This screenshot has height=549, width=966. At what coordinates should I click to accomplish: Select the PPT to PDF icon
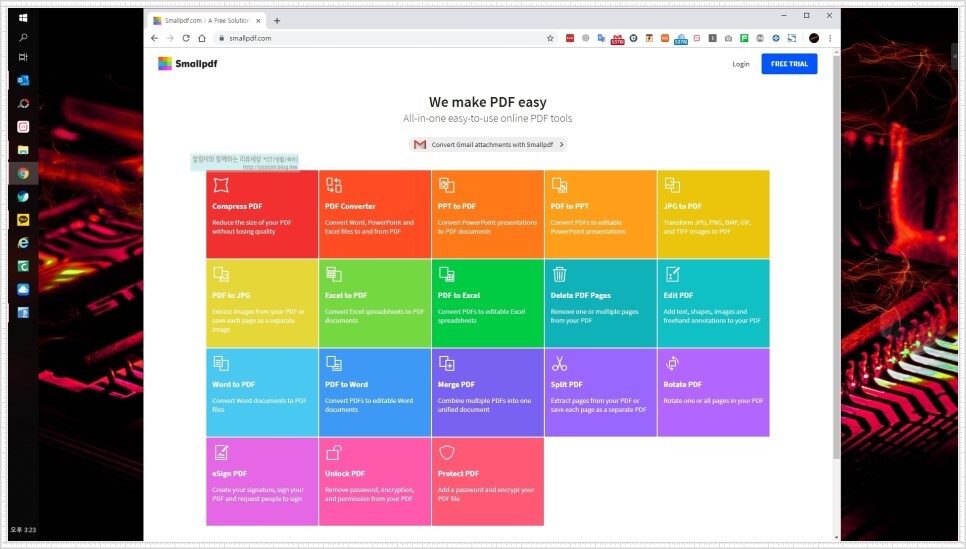pos(447,185)
